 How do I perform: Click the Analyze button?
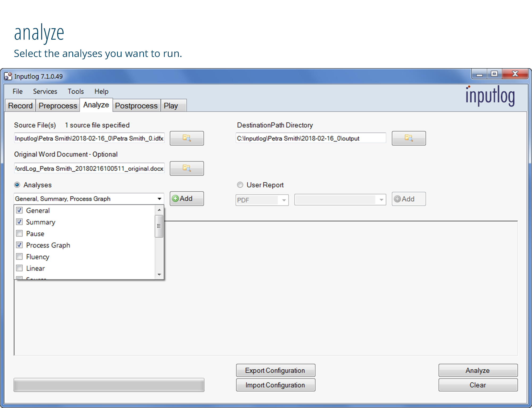[x=478, y=370]
